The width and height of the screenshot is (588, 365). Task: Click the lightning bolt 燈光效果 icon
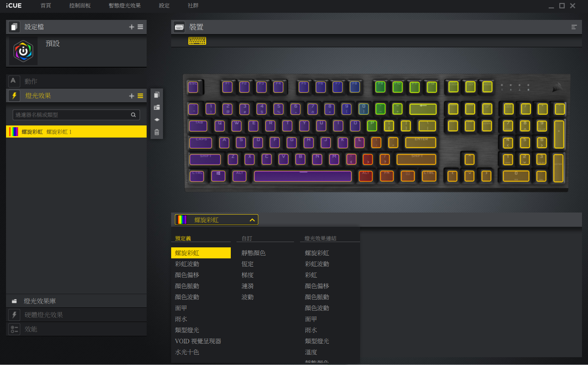point(14,96)
